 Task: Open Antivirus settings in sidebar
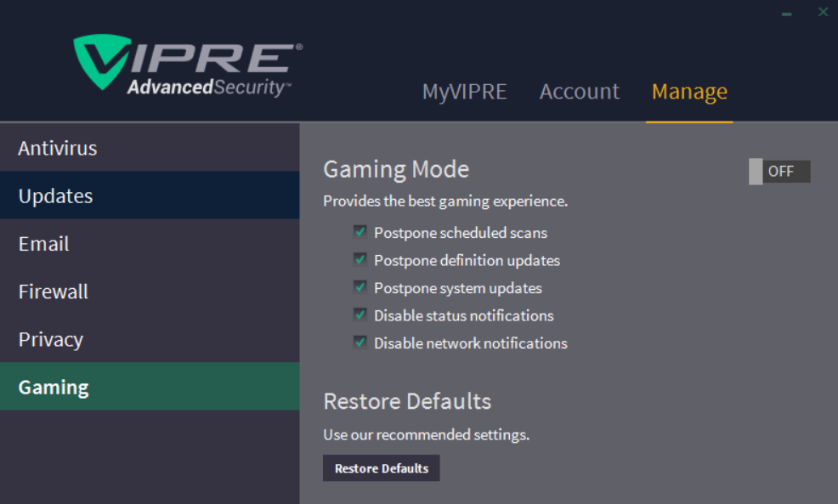pyautogui.click(x=150, y=148)
